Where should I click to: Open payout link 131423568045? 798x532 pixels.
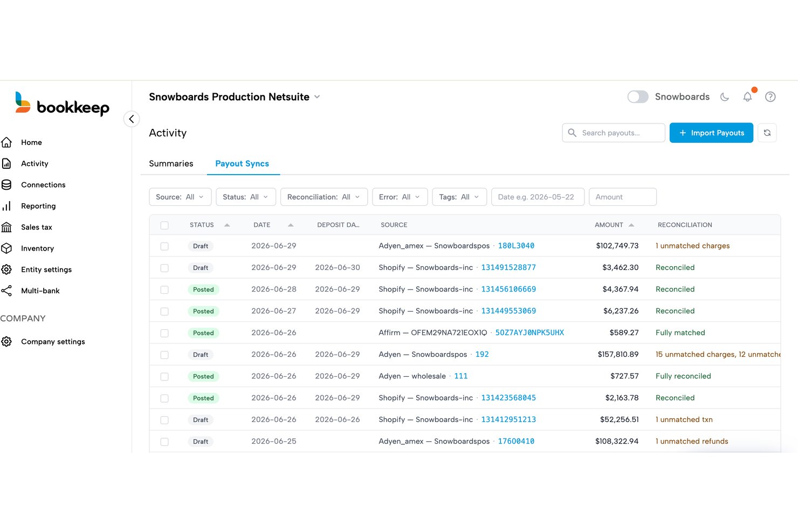pyautogui.click(x=508, y=398)
